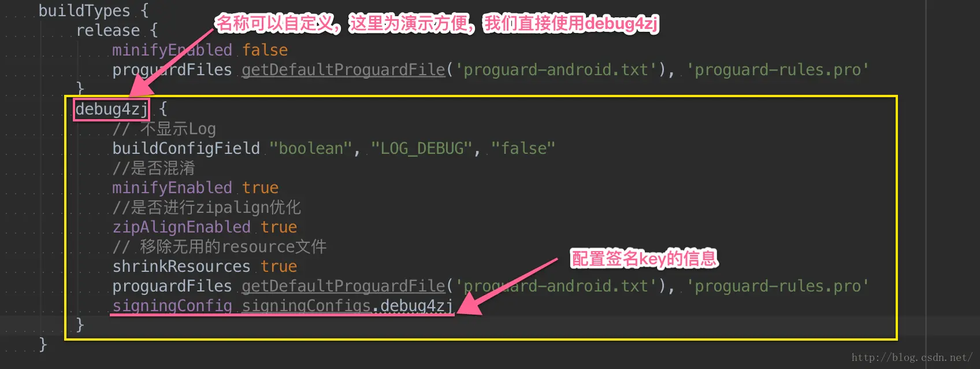
Task: Click the debug4zj build type name
Action: coord(112,109)
